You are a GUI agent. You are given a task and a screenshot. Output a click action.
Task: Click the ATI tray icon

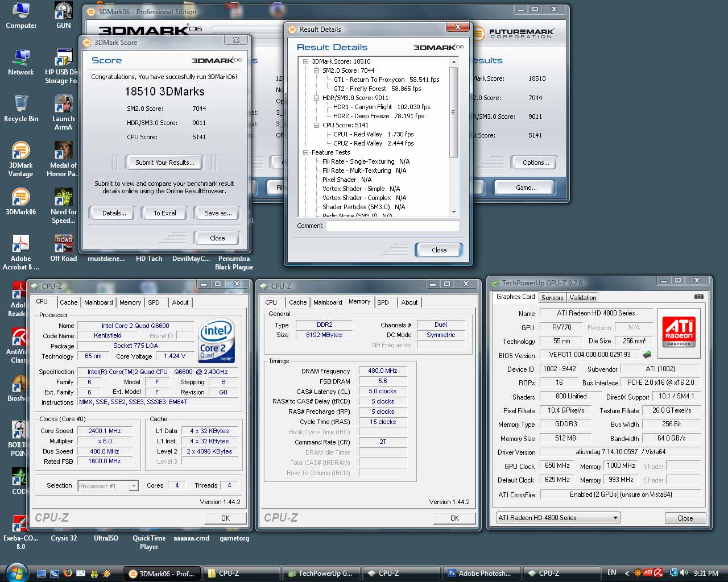point(647,573)
